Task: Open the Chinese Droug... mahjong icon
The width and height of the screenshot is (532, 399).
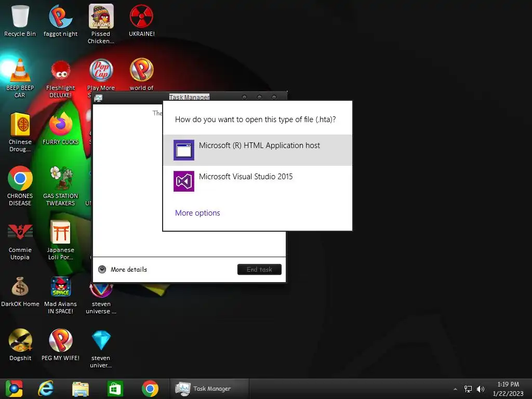Action: 20,131
